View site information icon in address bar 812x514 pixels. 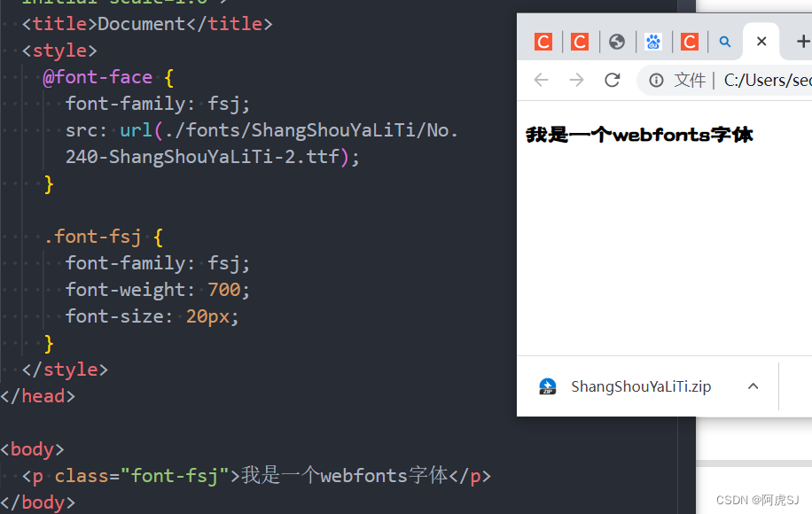pyautogui.click(x=656, y=81)
